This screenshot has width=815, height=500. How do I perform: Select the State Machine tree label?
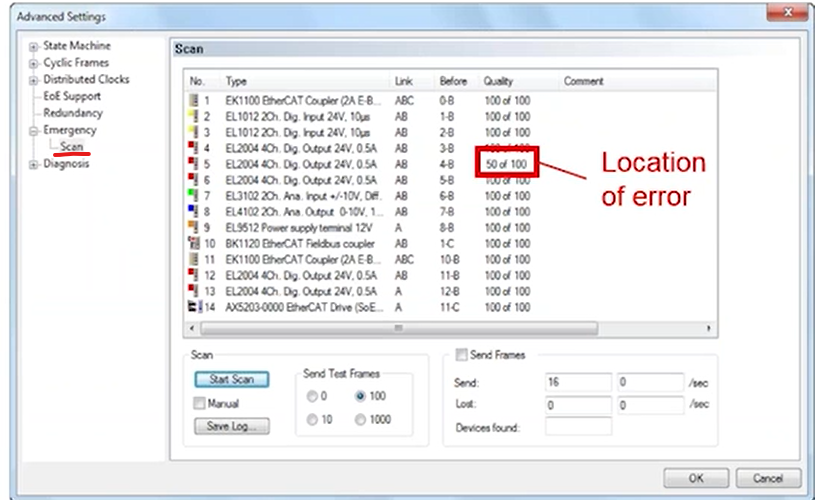(x=77, y=46)
